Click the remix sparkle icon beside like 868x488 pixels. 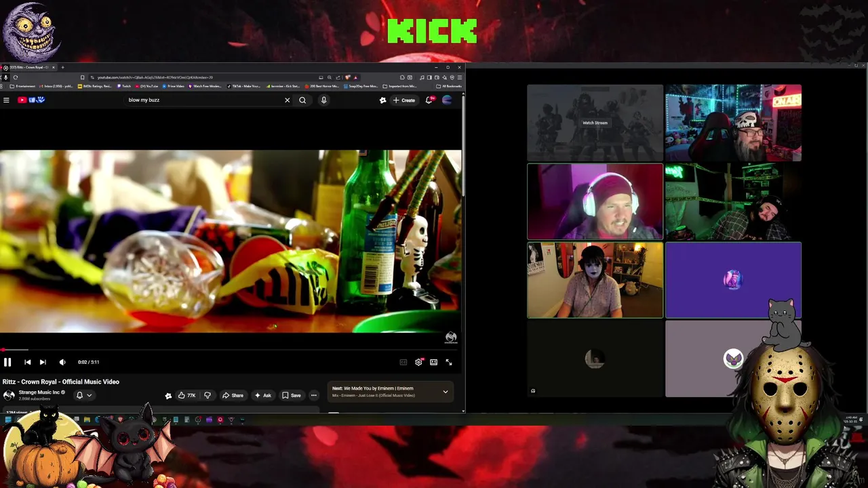[x=168, y=396]
